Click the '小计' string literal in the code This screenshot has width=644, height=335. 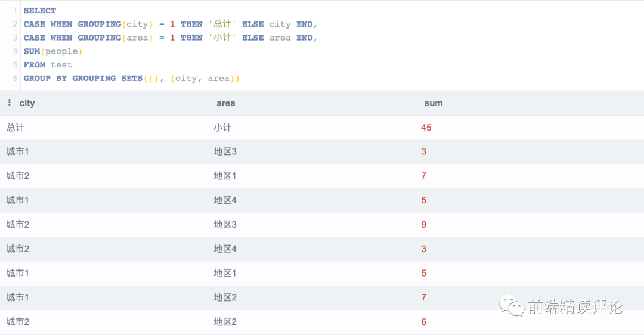pos(222,38)
